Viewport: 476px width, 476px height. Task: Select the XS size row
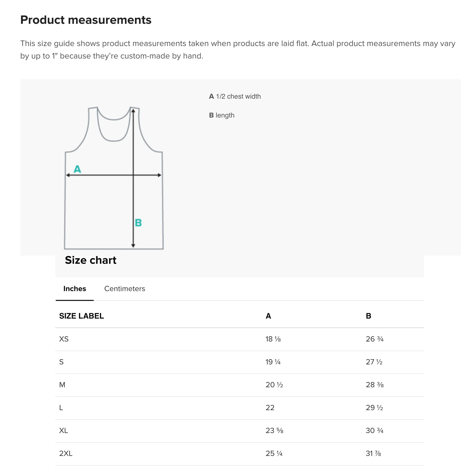(x=240, y=339)
